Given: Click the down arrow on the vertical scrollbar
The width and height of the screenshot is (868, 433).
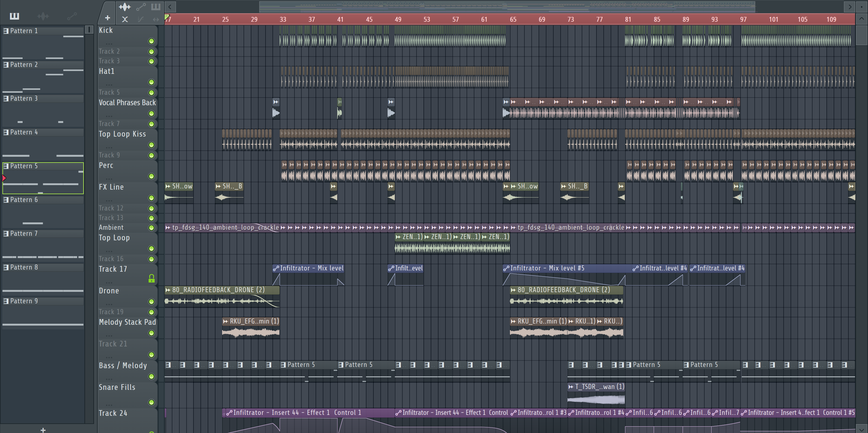Looking at the screenshot, I should (x=861, y=429).
